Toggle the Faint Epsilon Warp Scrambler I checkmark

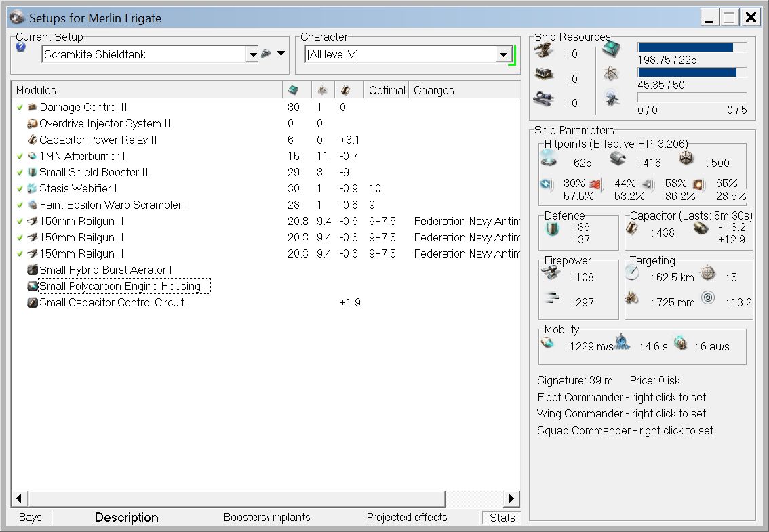[x=20, y=205]
